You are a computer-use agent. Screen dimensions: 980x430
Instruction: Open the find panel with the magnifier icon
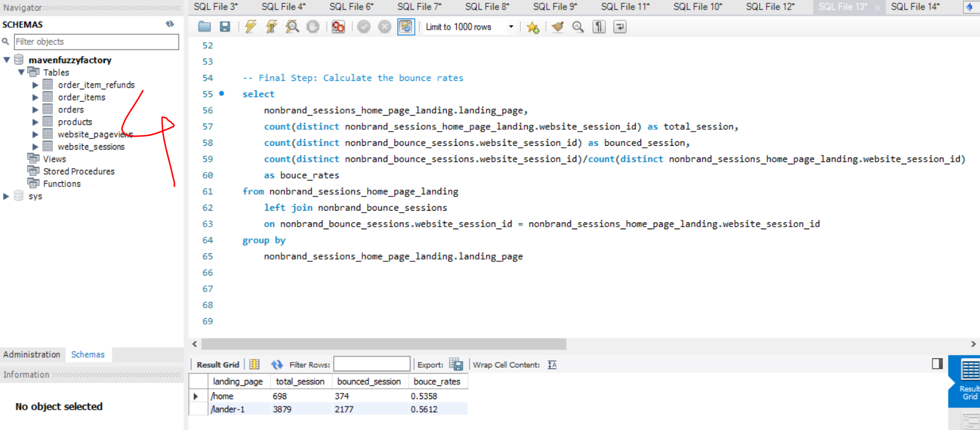point(578,27)
